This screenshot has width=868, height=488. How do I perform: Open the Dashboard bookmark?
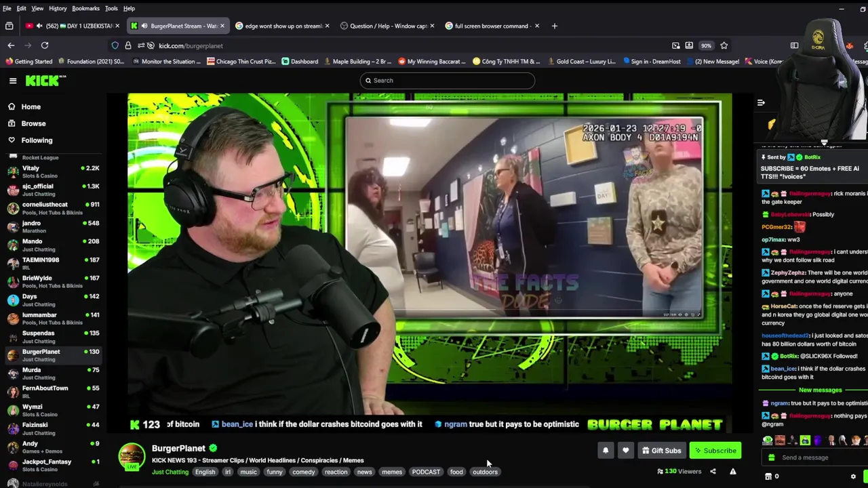pyautogui.click(x=300, y=62)
